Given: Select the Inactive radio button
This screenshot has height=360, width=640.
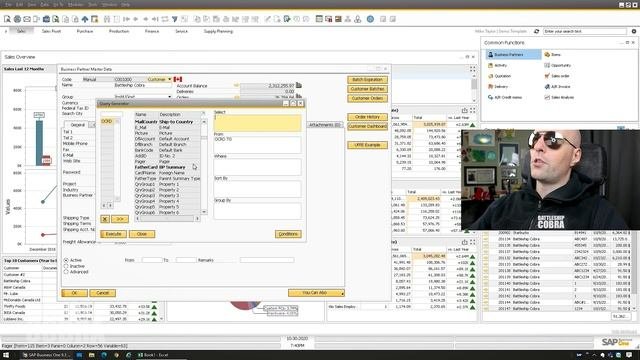Looking at the screenshot, I should pyautogui.click(x=66, y=266).
